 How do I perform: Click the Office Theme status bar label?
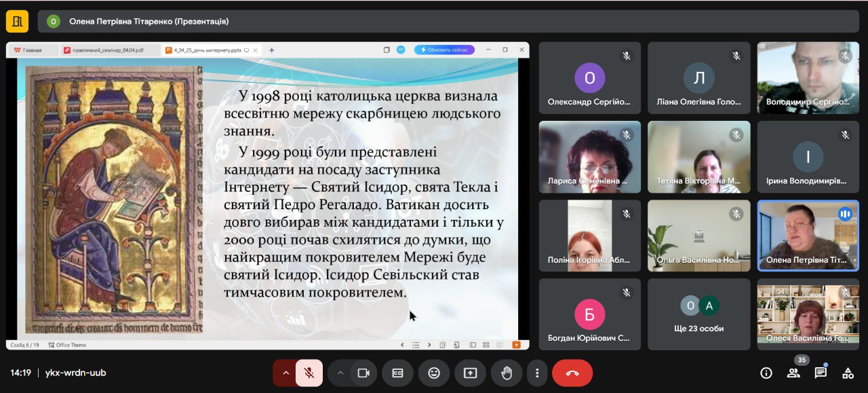point(67,345)
